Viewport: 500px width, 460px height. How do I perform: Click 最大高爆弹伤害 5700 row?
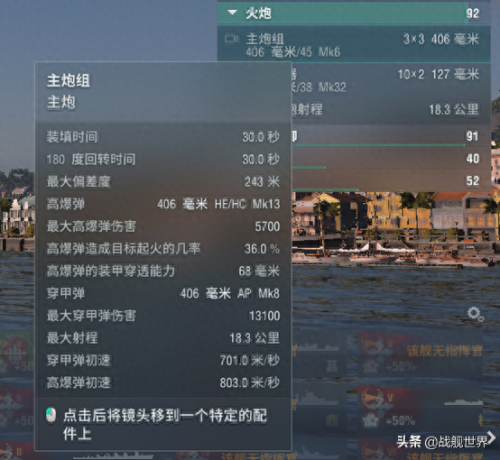(x=163, y=226)
